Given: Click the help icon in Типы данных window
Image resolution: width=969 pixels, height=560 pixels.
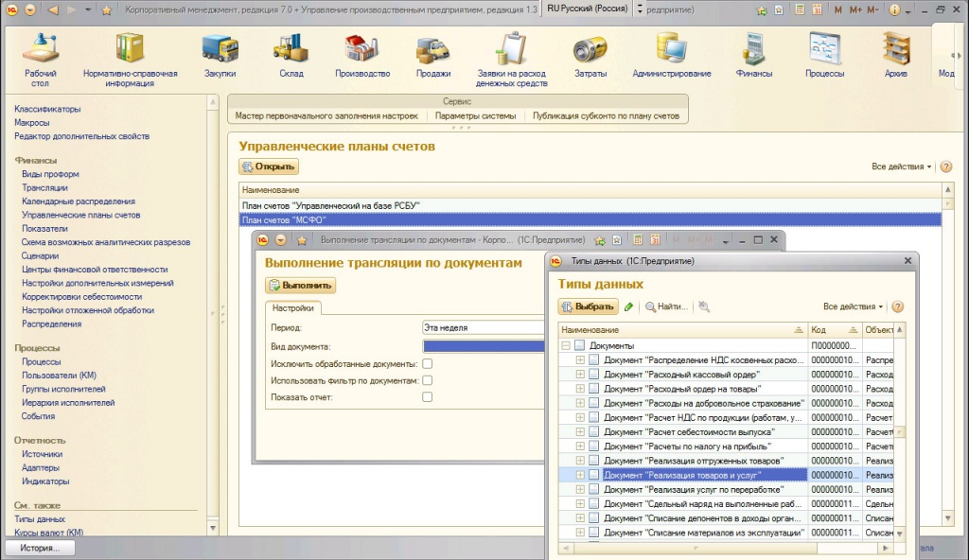Looking at the screenshot, I should (898, 306).
